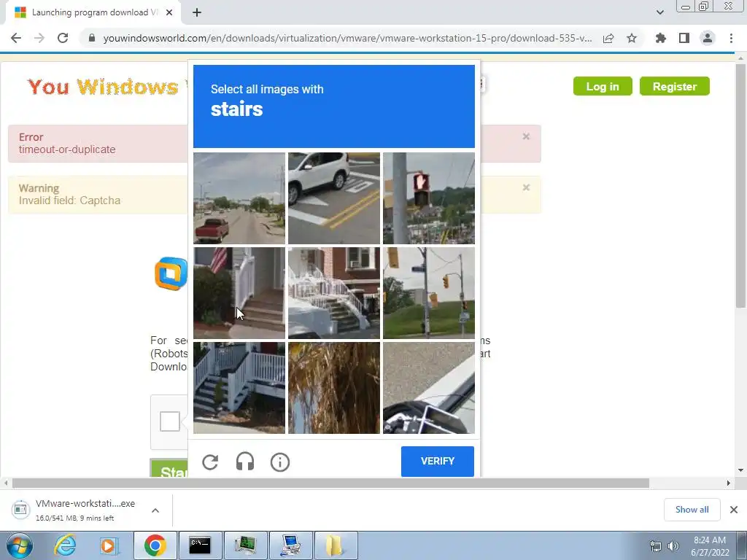Select the white porch railing stairs tile
This screenshot has height=560, width=747.
pos(239,388)
